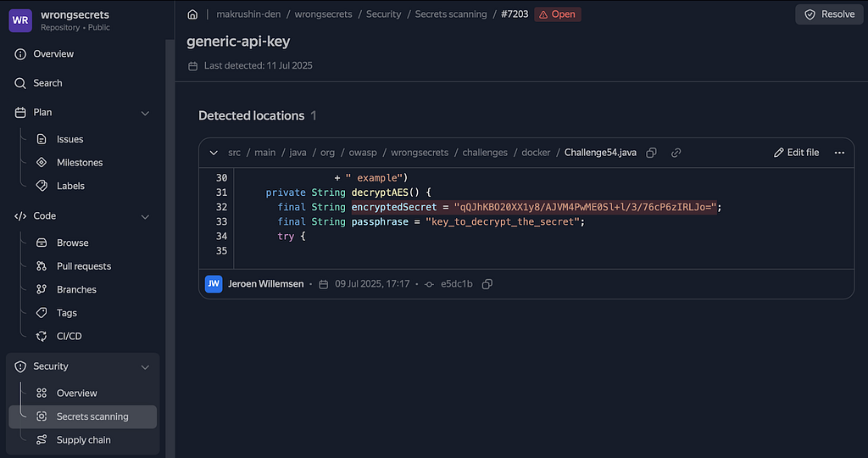Screen dimensions: 868x458
Task: Open more options ellipsis for file
Action: [839, 153]
